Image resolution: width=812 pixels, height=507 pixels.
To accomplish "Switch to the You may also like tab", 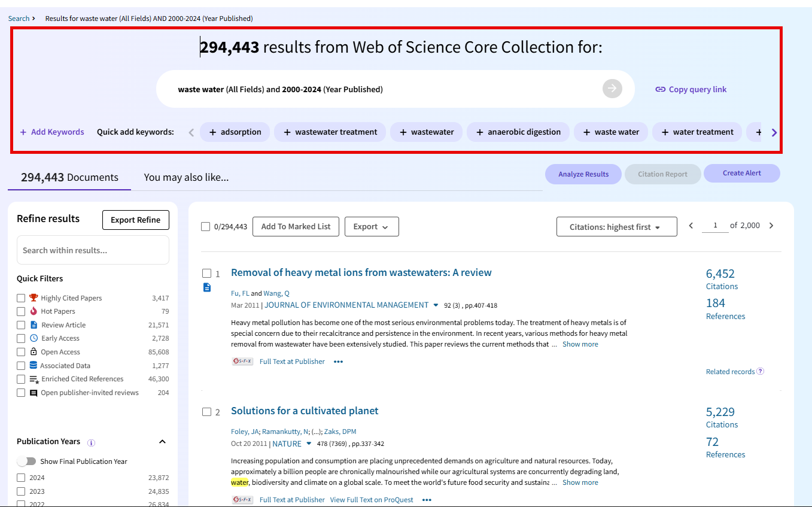I will [x=186, y=177].
